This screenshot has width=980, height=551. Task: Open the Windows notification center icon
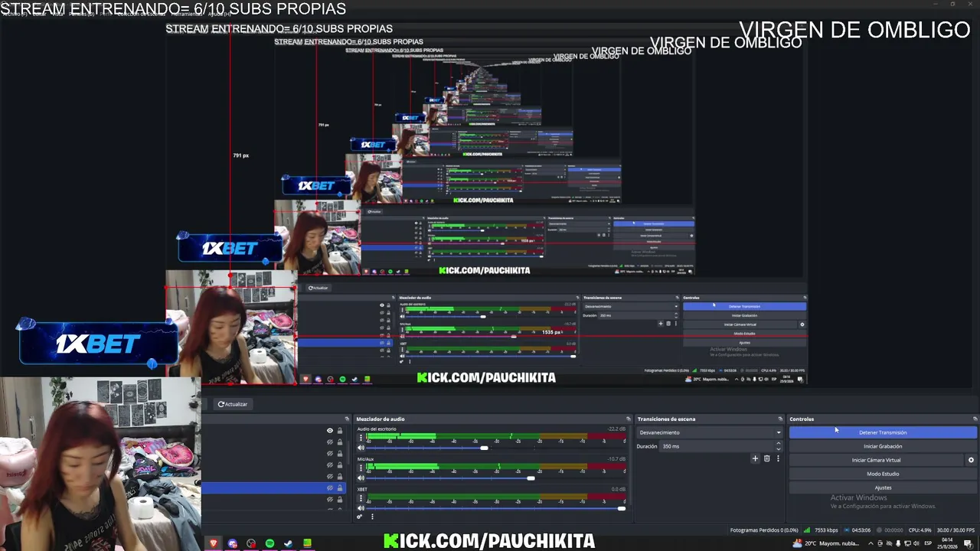(x=969, y=543)
